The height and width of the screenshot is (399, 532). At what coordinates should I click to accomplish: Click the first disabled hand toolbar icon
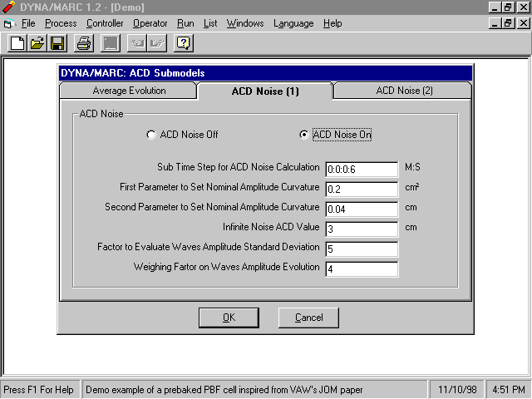click(137, 43)
